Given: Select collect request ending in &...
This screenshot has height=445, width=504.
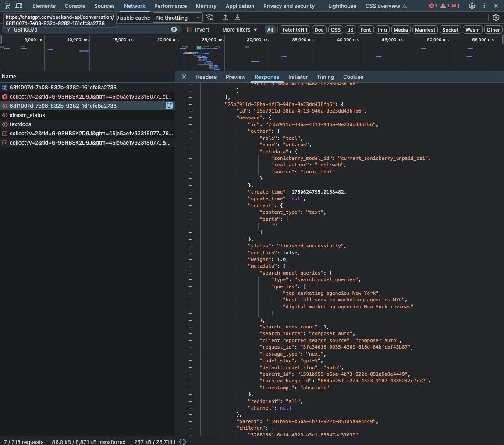Looking at the screenshot, I should point(87,143).
